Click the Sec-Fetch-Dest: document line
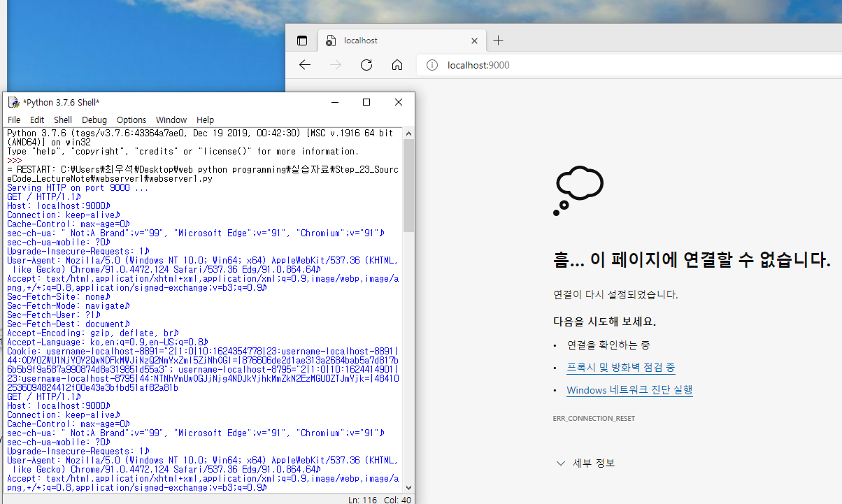Viewport: 842px width, 504px height. pyautogui.click(x=69, y=324)
